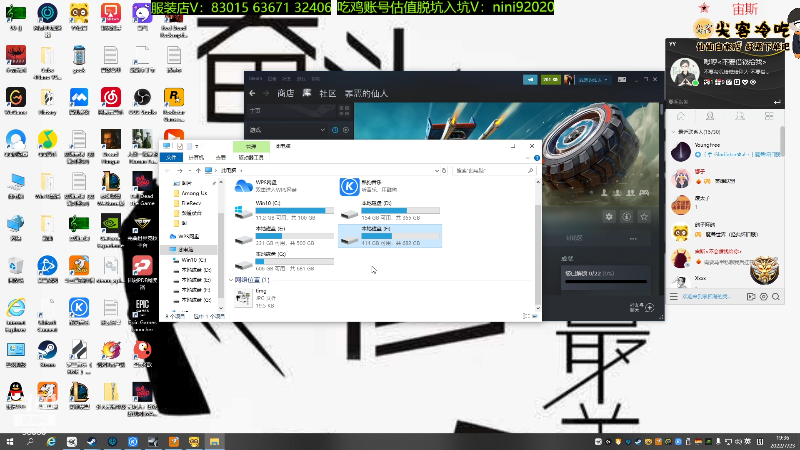Open the Internet Explorer desktop shortcut
This screenshot has height=450, width=800.
tap(16, 315)
